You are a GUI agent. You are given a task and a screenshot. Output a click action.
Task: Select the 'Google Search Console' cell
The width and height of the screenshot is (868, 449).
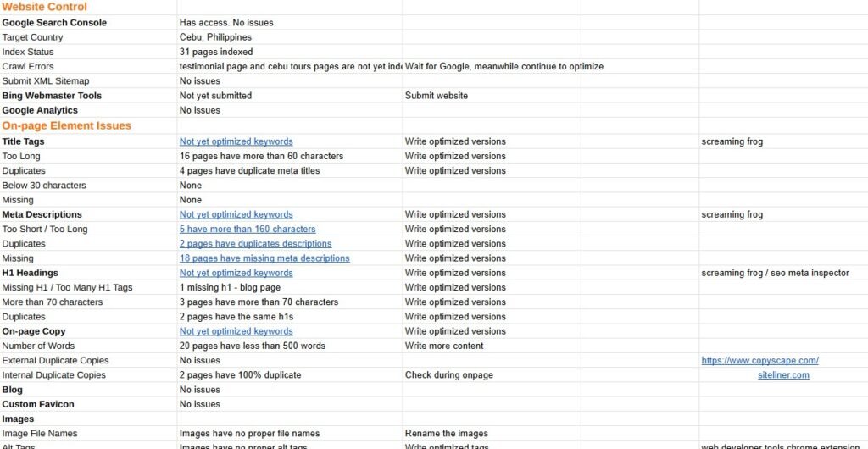88,23
